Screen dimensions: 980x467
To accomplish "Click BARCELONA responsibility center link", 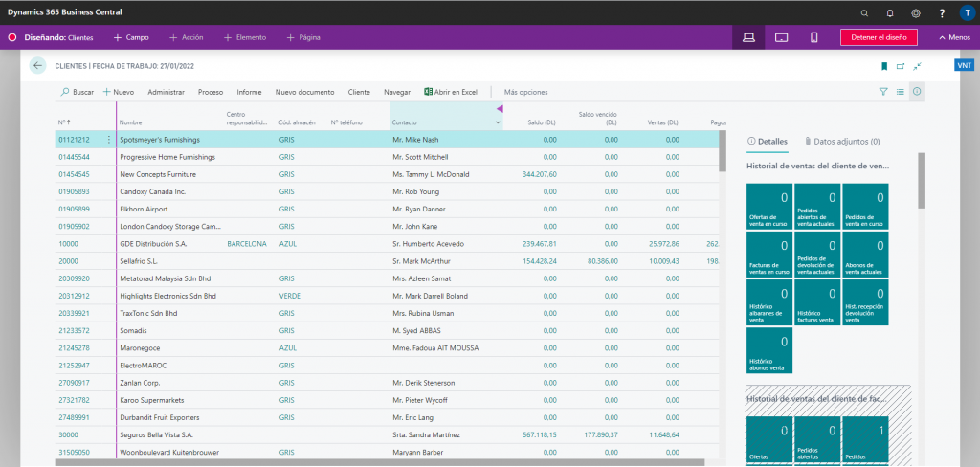I will pos(246,244).
